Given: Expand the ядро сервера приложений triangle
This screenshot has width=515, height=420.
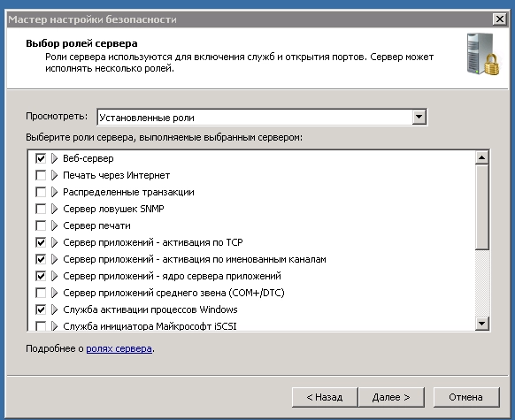Looking at the screenshot, I should [x=55, y=276].
